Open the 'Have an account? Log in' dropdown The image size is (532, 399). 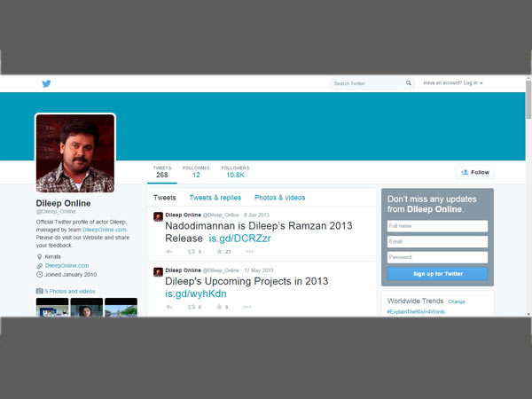[452, 83]
